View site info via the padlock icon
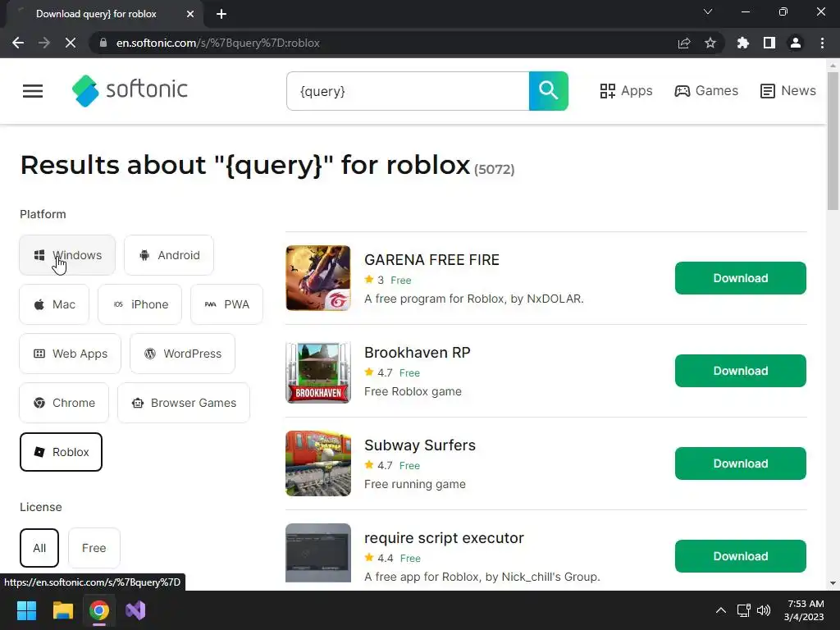This screenshot has height=630, width=840. point(103,43)
